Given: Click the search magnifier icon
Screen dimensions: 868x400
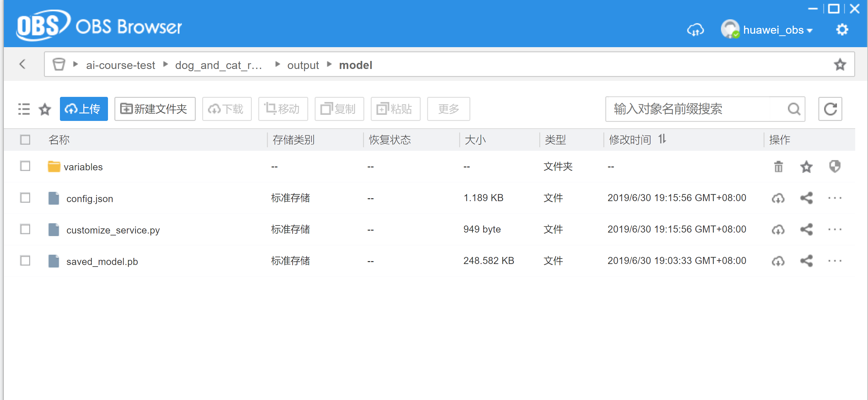Looking at the screenshot, I should click(x=794, y=109).
